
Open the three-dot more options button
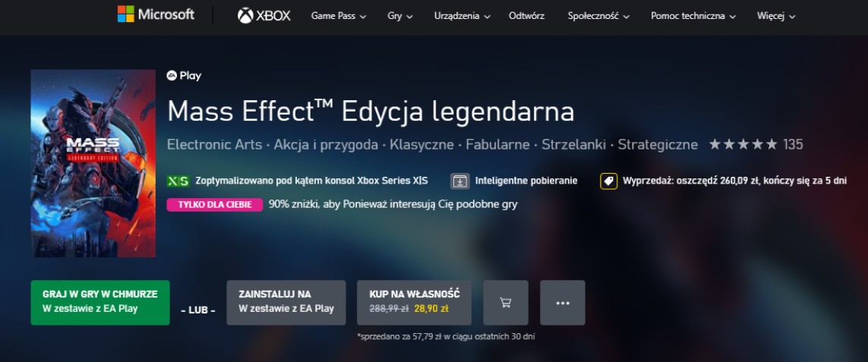tap(563, 303)
